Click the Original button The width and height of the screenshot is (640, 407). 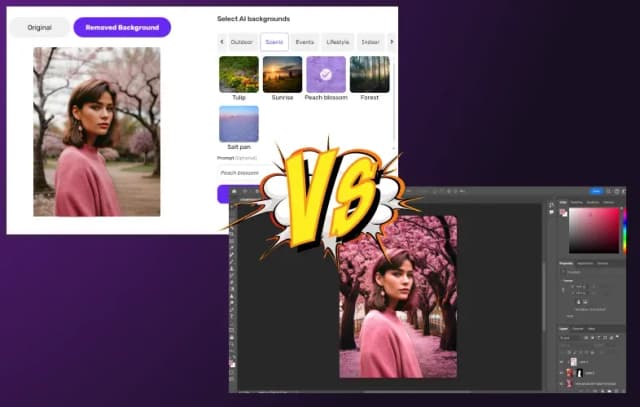39,28
